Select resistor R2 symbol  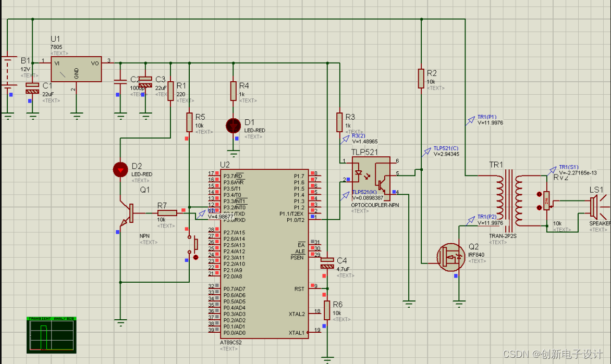coord(421,78)
